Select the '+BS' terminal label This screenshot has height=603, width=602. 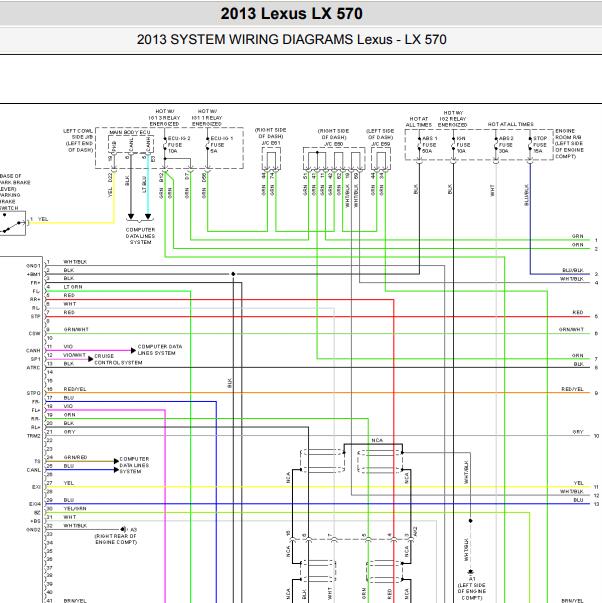coord(36,521)
